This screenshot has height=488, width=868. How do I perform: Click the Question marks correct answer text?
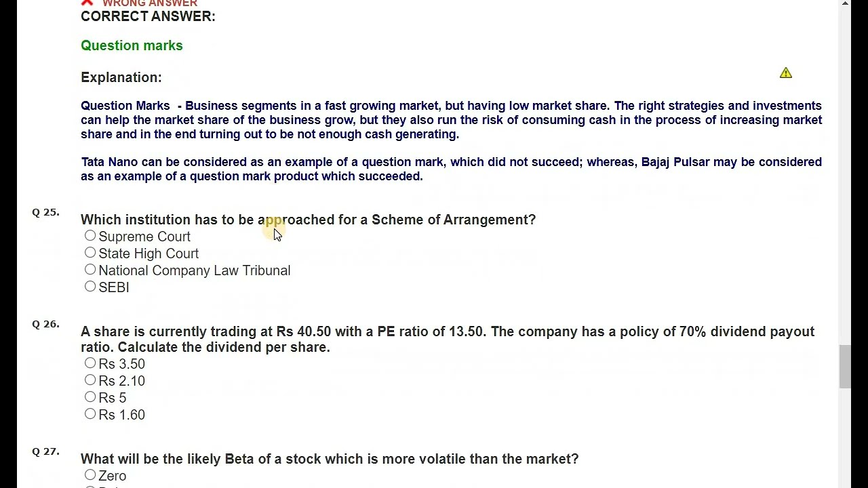(132, 45)
